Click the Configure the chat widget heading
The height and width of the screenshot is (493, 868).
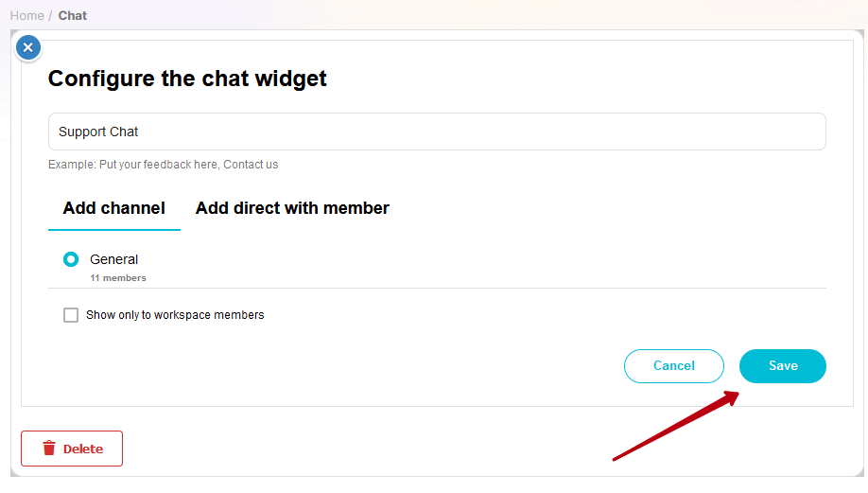(x=187, y=79)
